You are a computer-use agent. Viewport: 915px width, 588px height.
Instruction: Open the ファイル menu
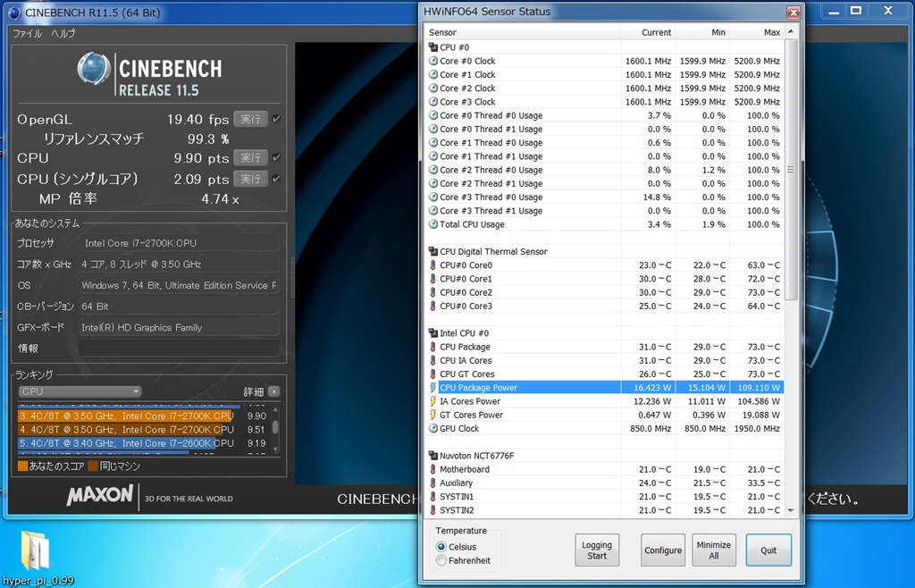pyautogui.click(x=27, y=33)
